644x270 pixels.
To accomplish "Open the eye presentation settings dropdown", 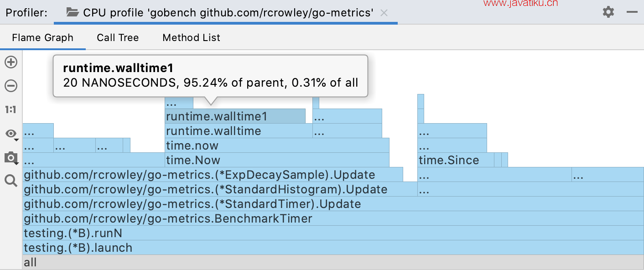I will [11, 134].
